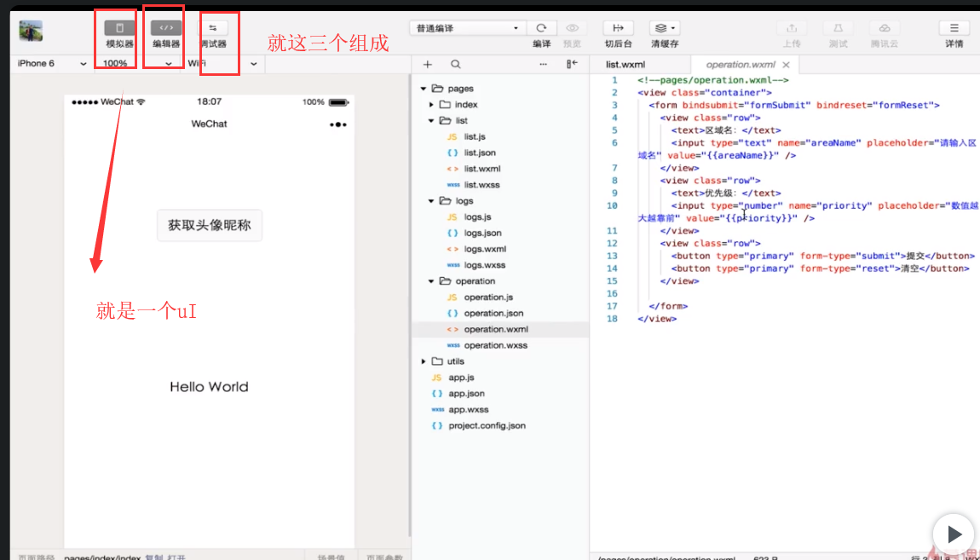The width and height of the screenshot is (980, 560).
Task: Click the 获取头像昵称 button in simulator
Action: click(x=210, y=226)
